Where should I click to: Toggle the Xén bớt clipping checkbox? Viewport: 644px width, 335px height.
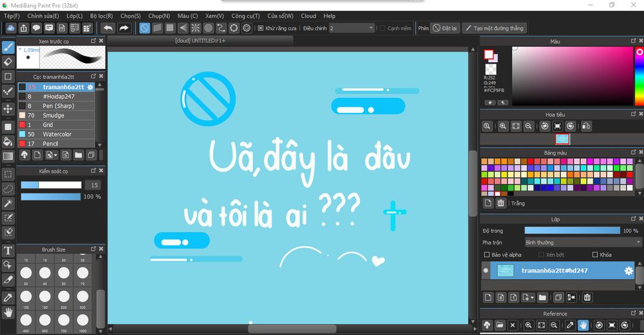pos(541,255)
